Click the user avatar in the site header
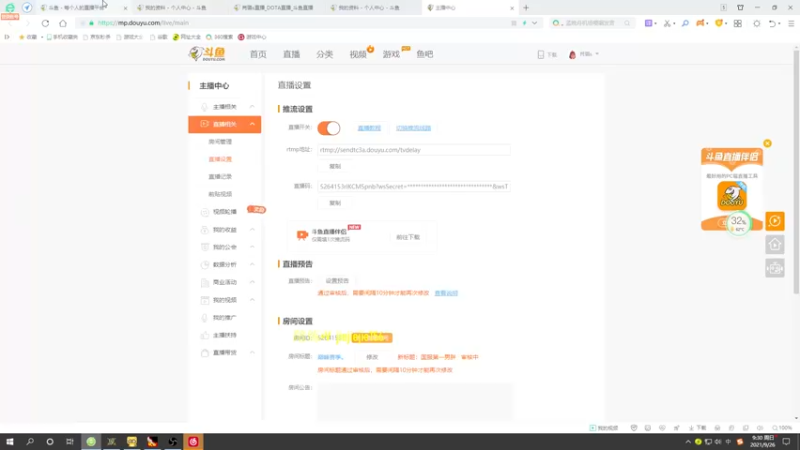800x450 pixels. click(x=572, y=54)
